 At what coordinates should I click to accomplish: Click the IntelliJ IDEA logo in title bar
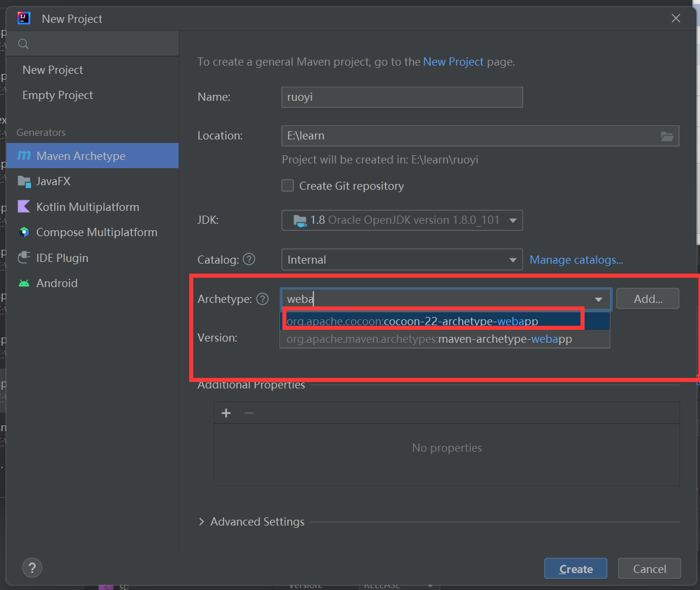23,18
